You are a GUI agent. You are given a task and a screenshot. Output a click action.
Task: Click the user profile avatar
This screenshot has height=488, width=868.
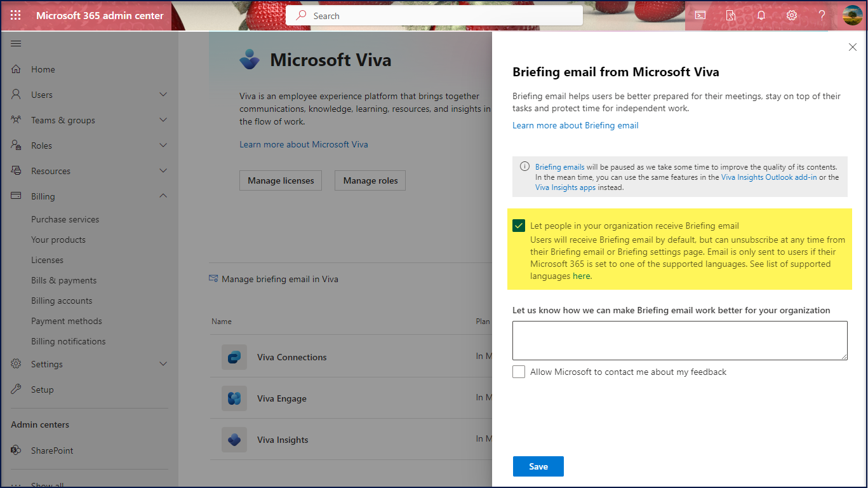[852, 15]
